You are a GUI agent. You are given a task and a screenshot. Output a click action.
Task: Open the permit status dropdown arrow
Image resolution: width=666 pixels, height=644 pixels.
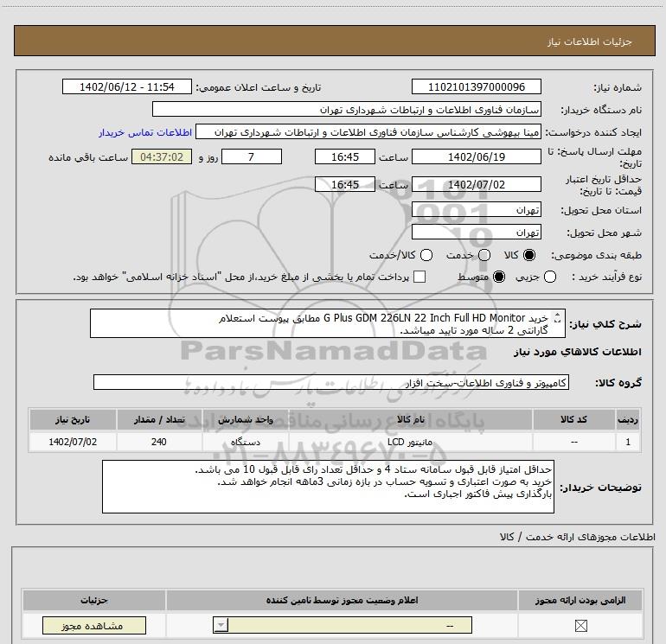(x=221, y=625)
